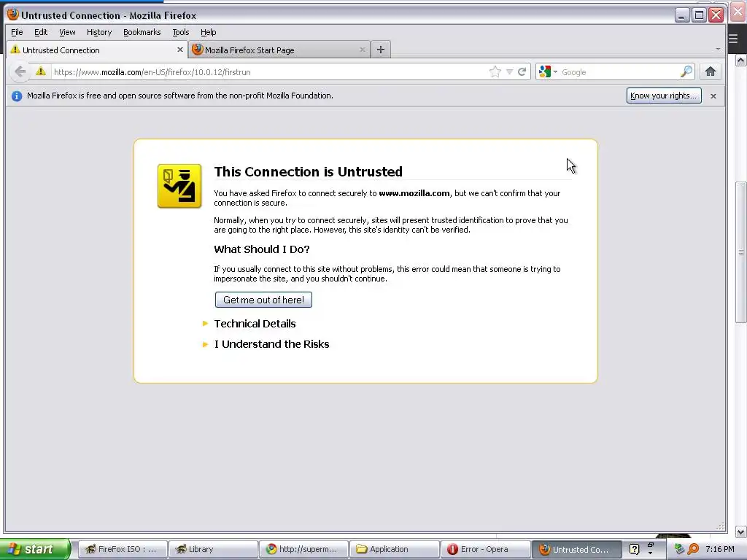Open the History menu

(99, 32)
